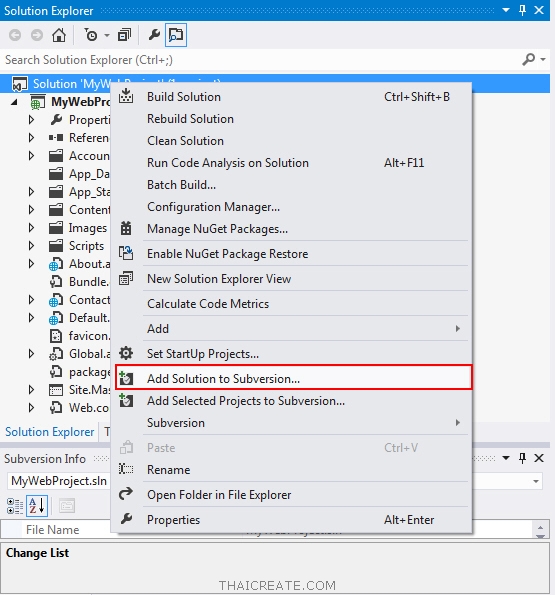Expand the App_Start folder
555x595 pixels.
(x=31, y=192)
